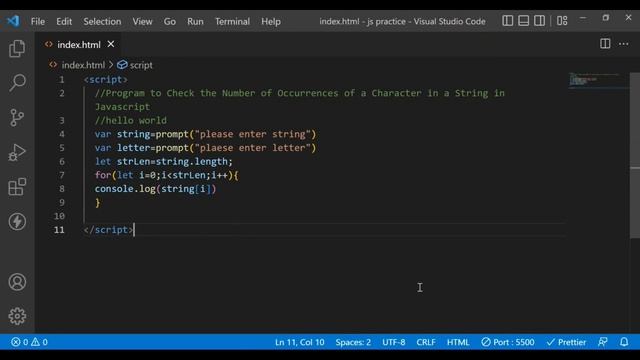The image size is (640, 360).
Task: Open the errors and warnings status item
Action: pyautogui.click(x=29, y=342)
